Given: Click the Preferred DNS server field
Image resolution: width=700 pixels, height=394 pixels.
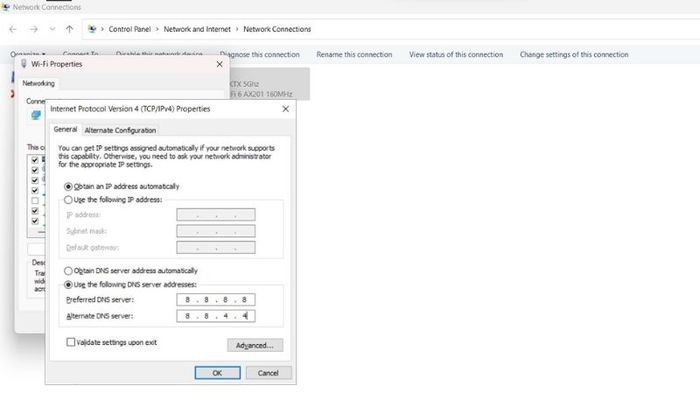Looking at the screenshot, I should click(x=216, y=300).
